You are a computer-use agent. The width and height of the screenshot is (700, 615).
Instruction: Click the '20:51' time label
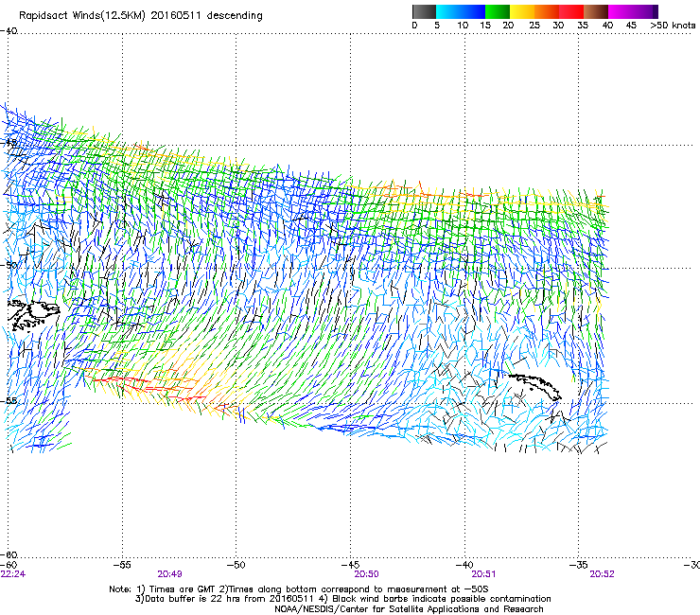pos(484,574)
